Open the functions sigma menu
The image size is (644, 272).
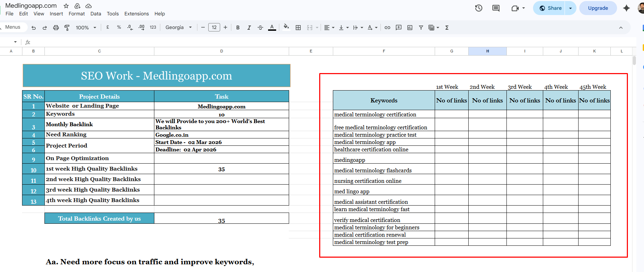click(447, 28)
